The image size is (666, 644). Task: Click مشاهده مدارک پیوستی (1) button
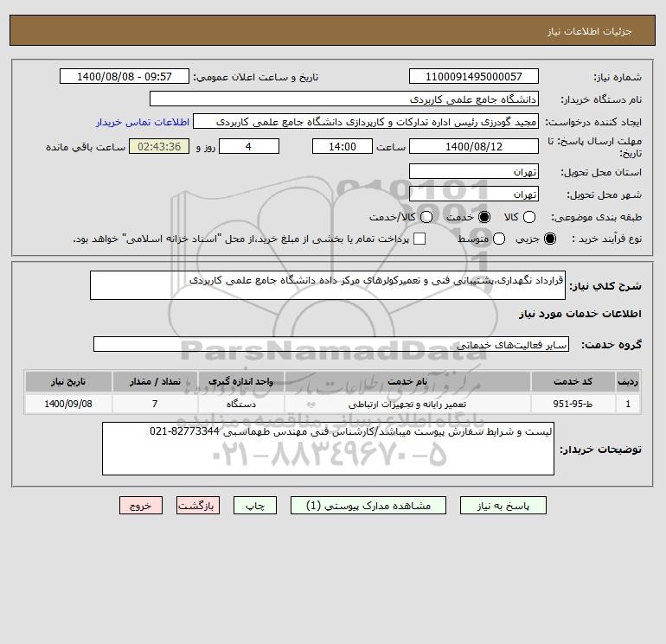point(368,506)
